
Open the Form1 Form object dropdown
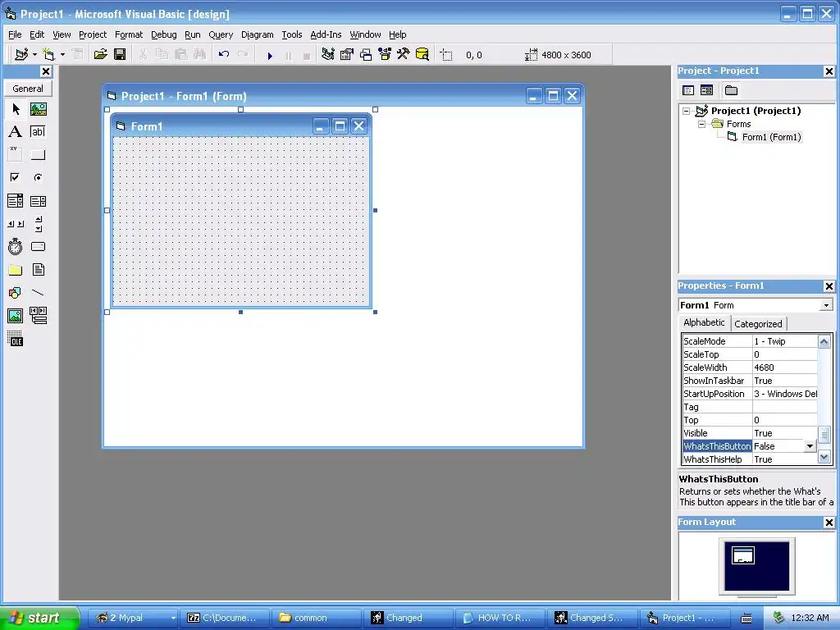tap(827, 305)
